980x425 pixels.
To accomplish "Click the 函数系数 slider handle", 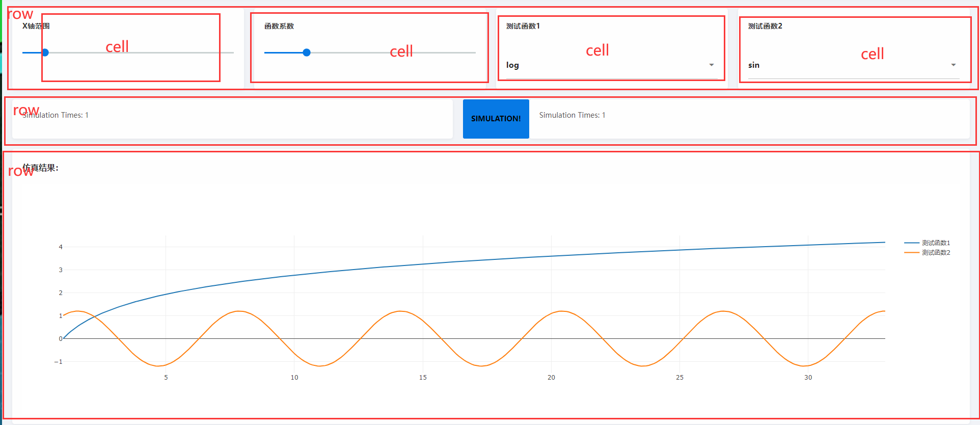I will (307, 52).
